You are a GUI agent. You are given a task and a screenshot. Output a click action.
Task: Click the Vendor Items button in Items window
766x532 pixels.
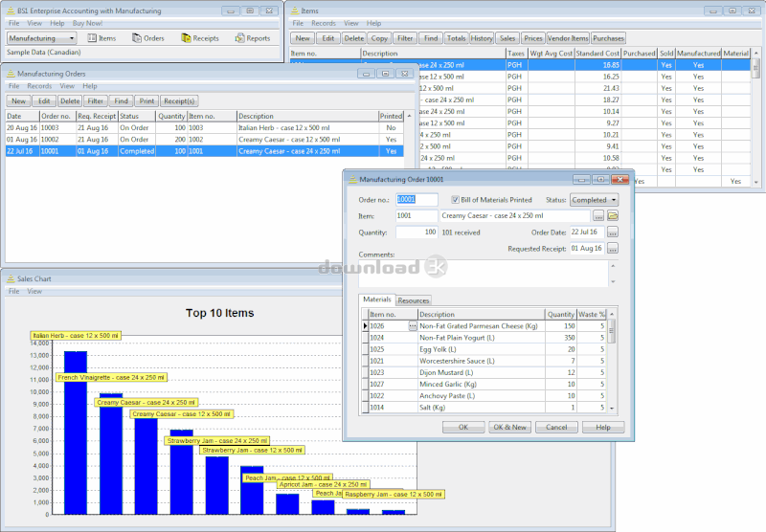(567, 38)
